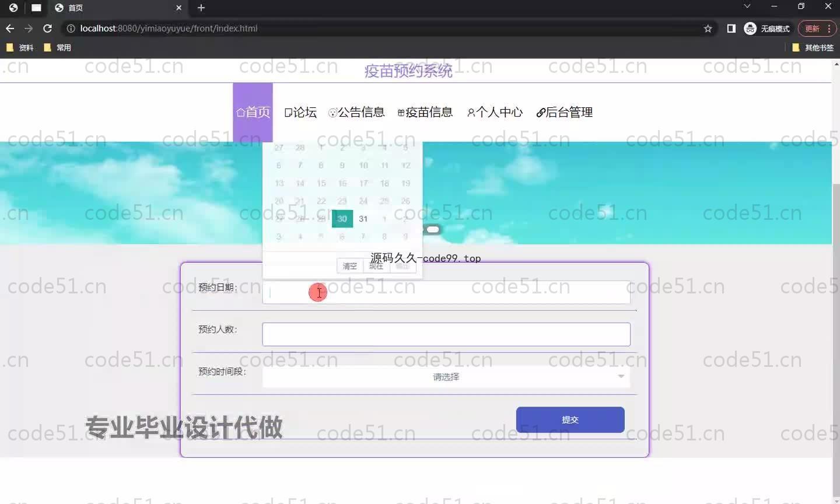Viewport: 840px width, 504px height.
Task: Click the browser forward arrow
Action: pos(29,28)
